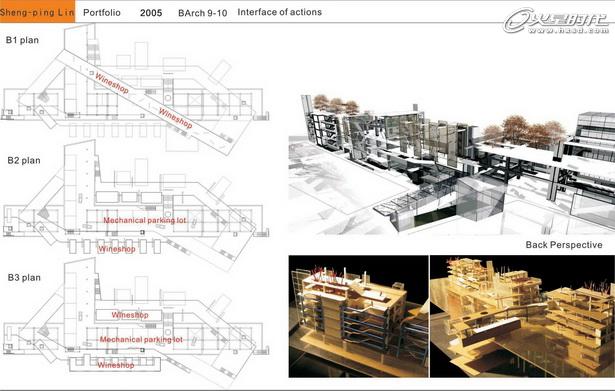Click Mechanical parking lot label in B3 plan
The height and width of the screenshot is (391, 615).
pyautogui.click(x=141, y=340)
